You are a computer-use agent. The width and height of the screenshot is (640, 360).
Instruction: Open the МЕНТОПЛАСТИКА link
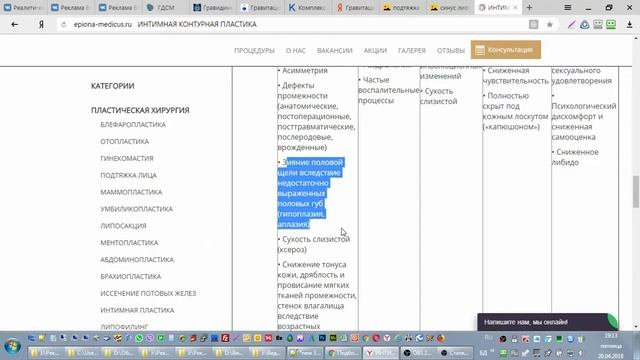[129, 242]
